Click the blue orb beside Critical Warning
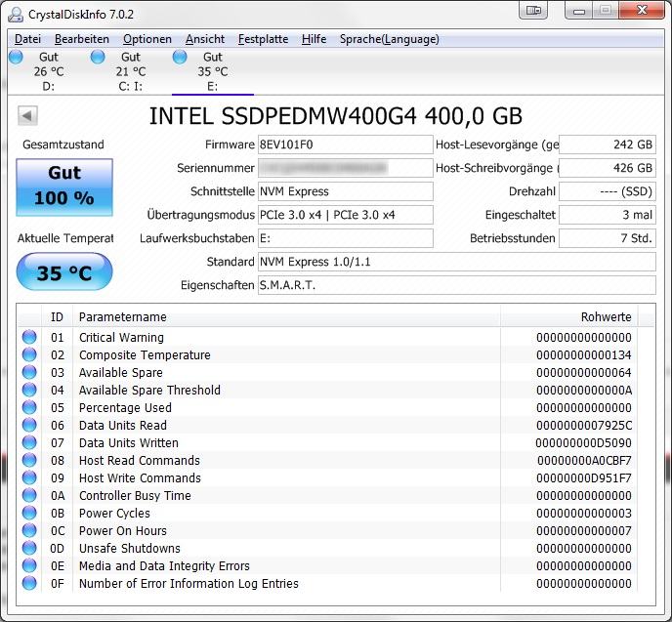 pyautogui.click(x=29, y=338)
